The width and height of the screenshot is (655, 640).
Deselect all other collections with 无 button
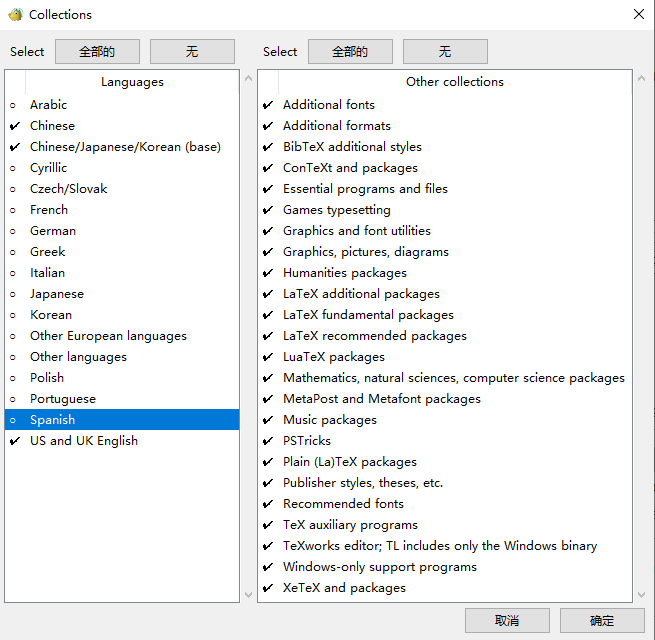445,52
